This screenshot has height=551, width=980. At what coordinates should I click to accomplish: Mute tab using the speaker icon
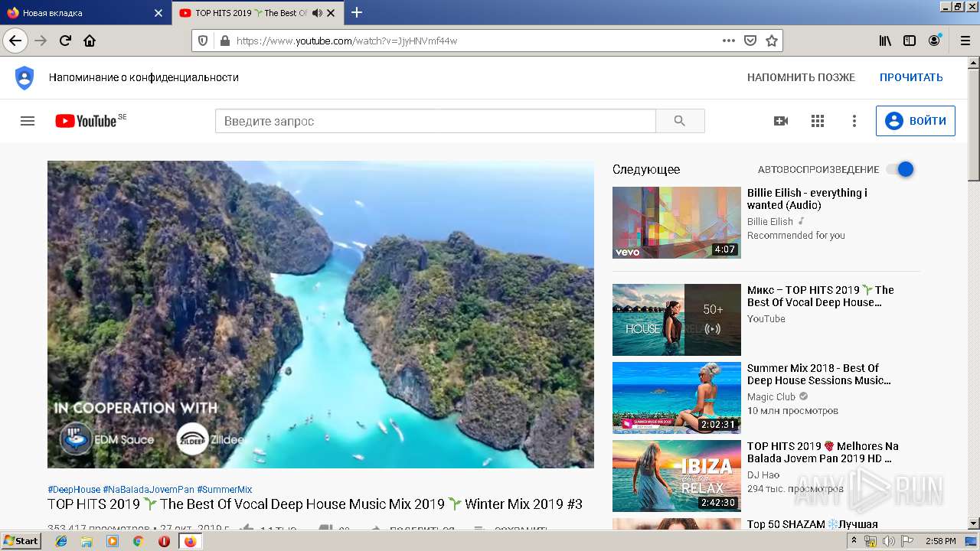[317, 13]
